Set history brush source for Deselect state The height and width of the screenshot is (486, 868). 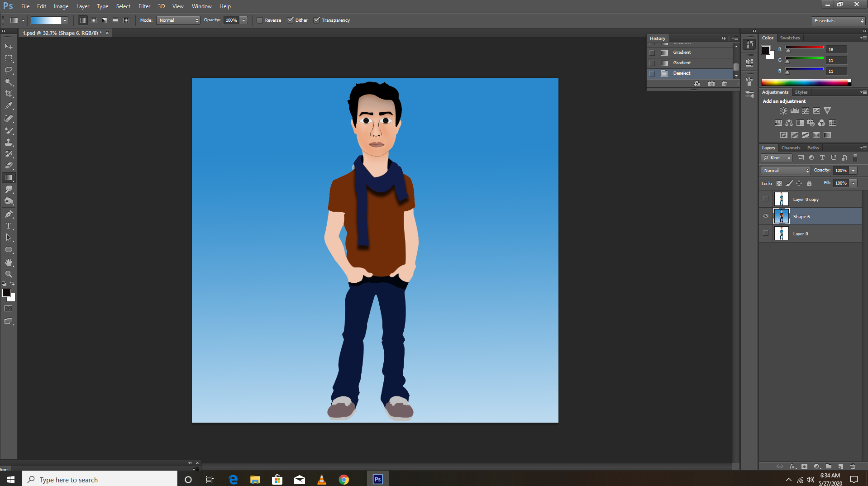652,73
